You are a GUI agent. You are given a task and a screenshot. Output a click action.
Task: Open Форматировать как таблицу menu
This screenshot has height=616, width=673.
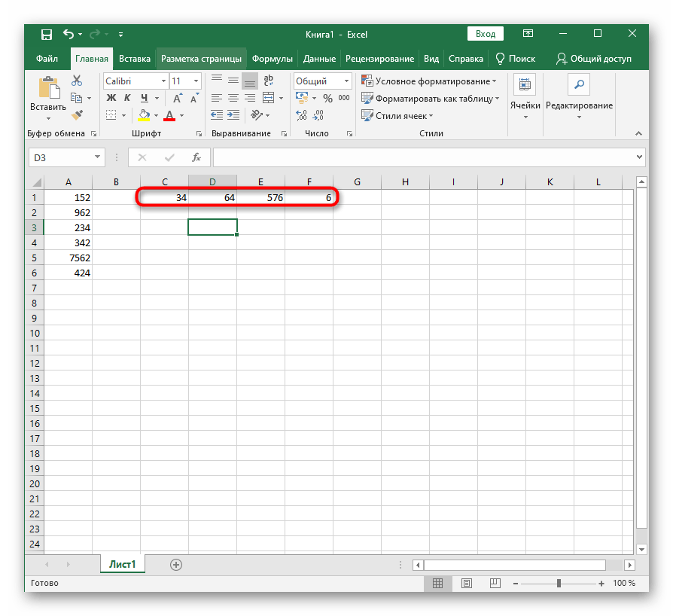(431, 99)
